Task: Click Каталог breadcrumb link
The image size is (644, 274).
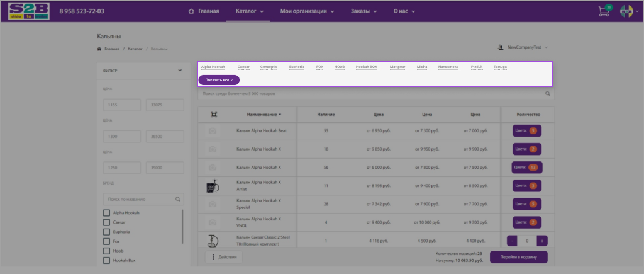Action: pos(135,49)
